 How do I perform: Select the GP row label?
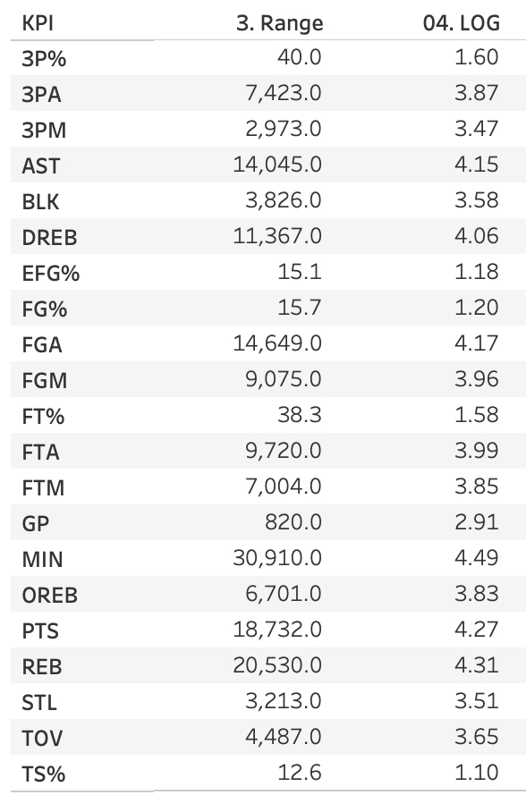point(35,524)
